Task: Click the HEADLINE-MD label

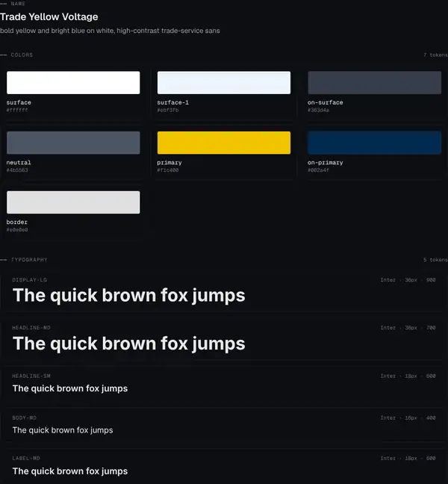Action: 31,328
